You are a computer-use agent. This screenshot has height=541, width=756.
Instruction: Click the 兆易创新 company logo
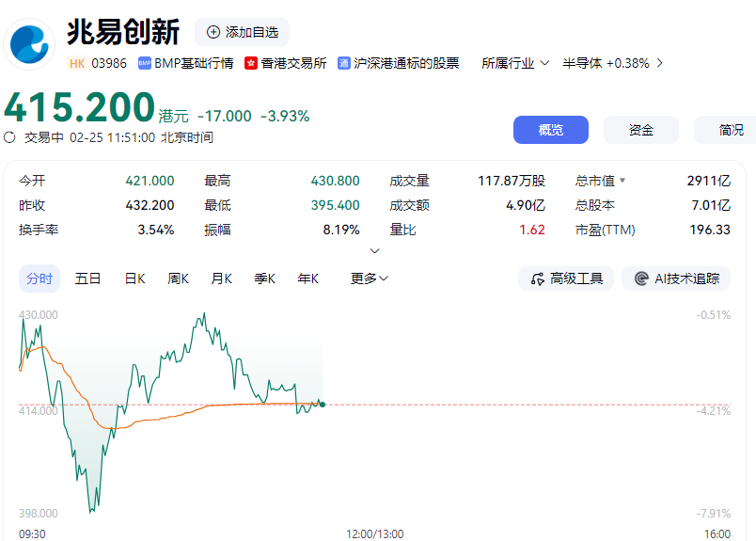click(29, 44)
